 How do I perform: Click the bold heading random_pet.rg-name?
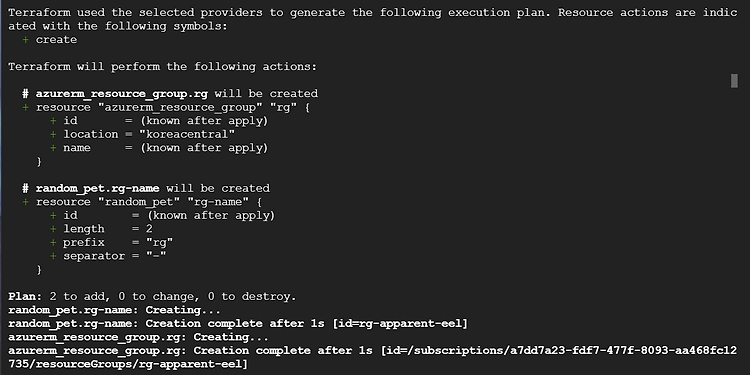pyautogui.click(x=98, y=188)
